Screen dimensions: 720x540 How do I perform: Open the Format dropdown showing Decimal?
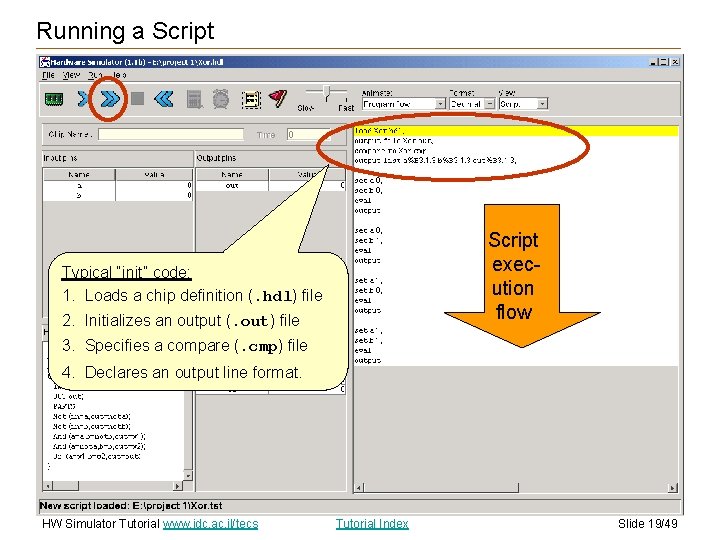click(x=472, y=104)
